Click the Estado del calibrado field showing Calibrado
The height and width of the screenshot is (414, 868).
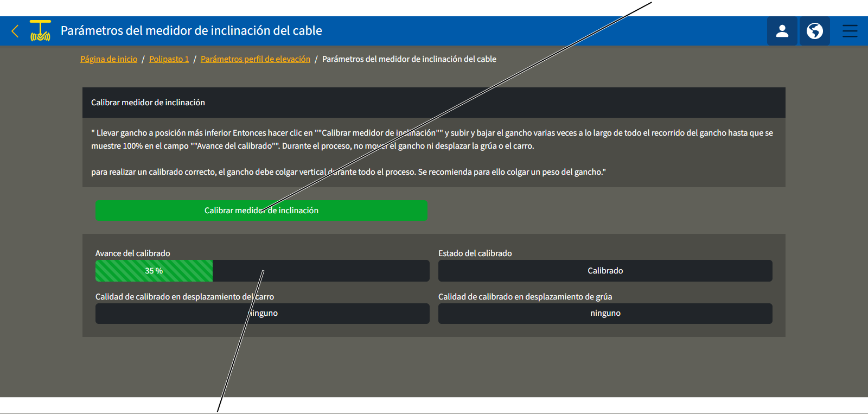(605, 271)
